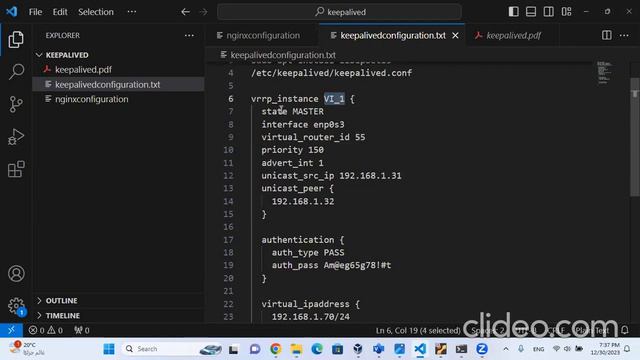The image size is (640, 360).
Task: Click the VS Code logo icon
Action: tap(11, 11)
